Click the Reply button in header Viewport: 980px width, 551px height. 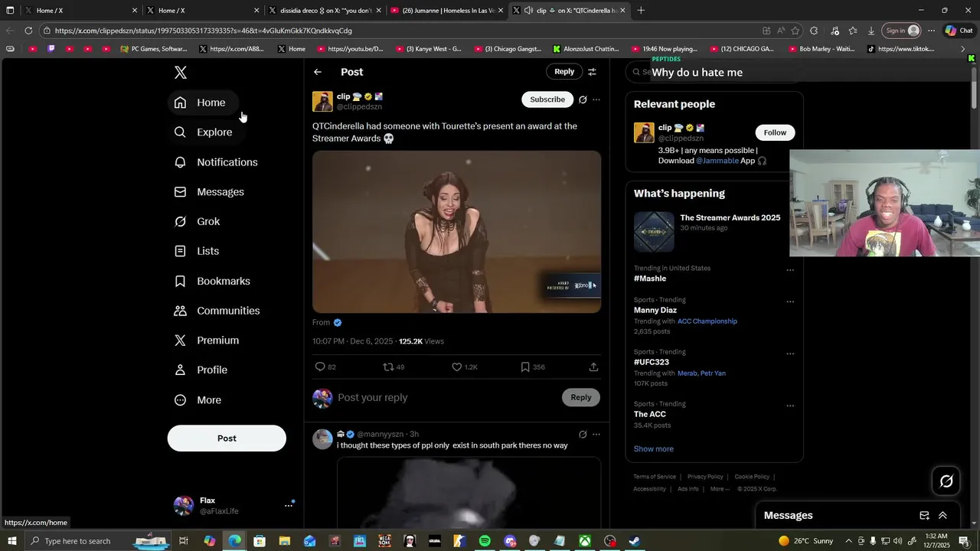click(x=564, y=71)
